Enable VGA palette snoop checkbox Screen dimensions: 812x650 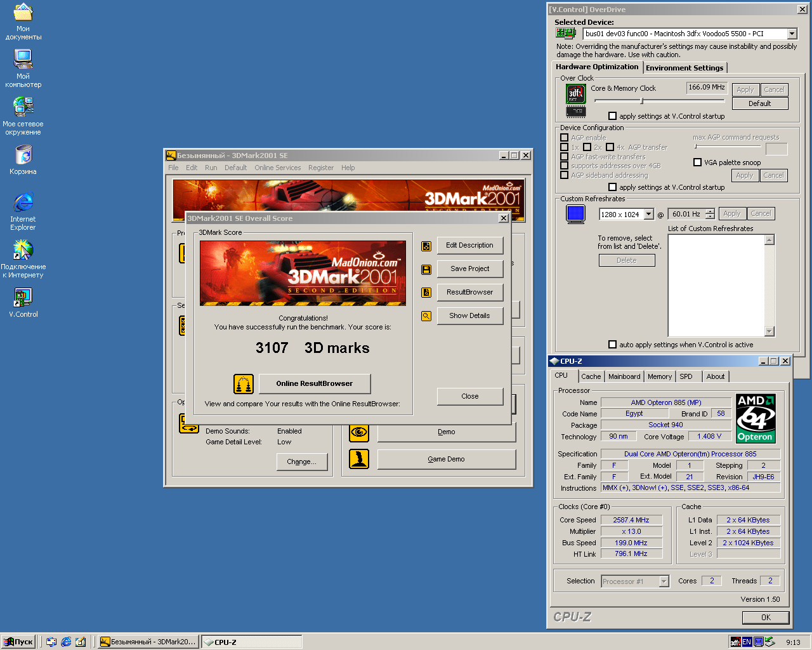pyautogui.click(x=697, y=162)
